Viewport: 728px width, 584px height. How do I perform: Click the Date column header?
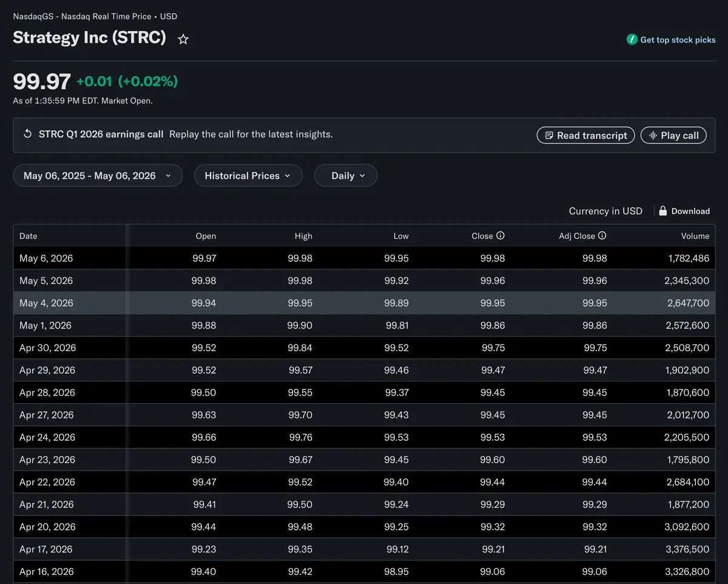[x=29, y=236]
